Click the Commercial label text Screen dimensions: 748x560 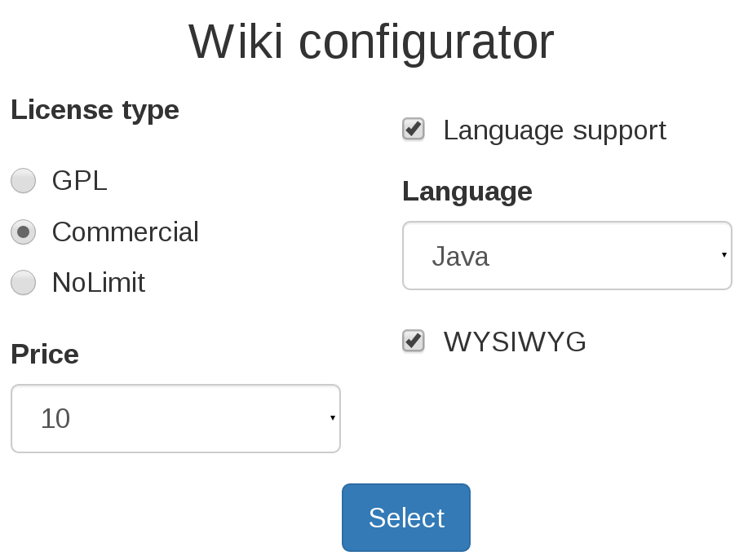[x=125, y=231]
